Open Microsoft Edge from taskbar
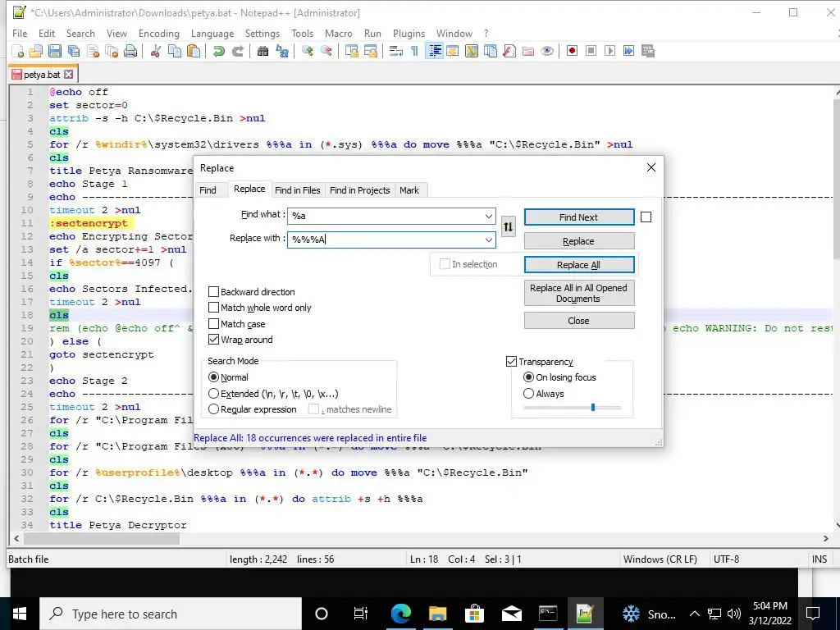Screen dimensions: 840x630 400,614
